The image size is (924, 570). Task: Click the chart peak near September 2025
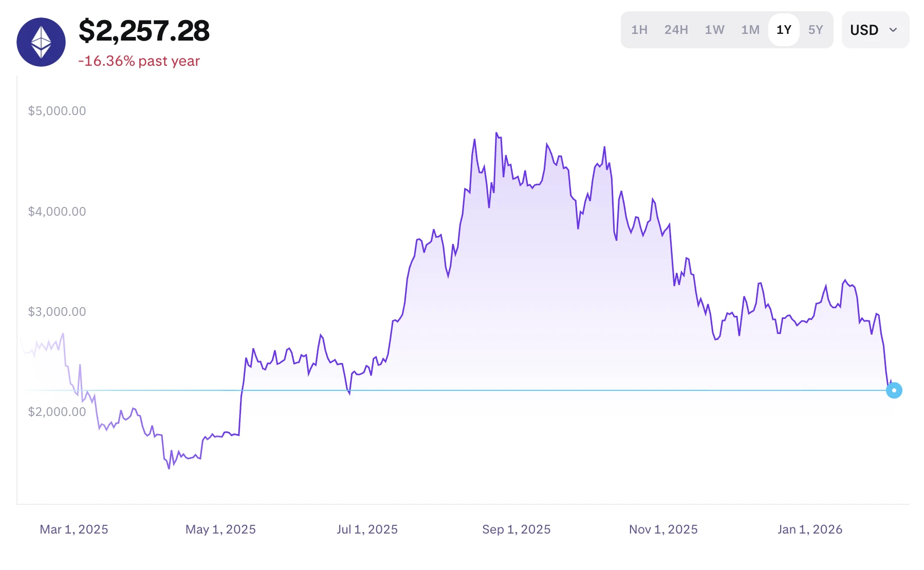coord(496,134)
